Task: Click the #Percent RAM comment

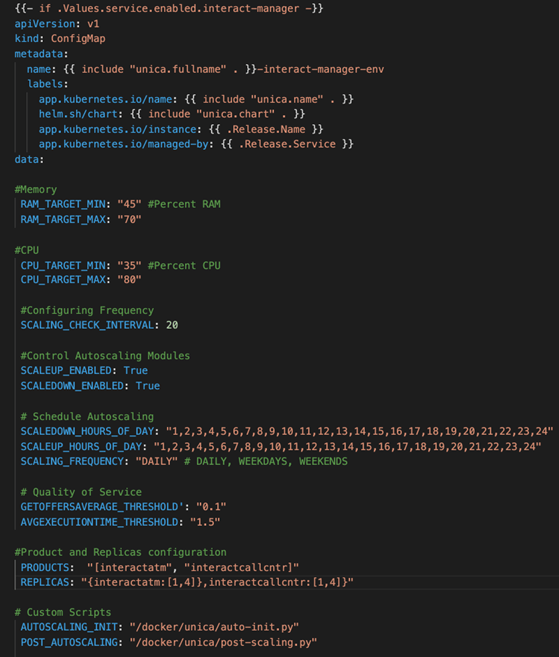Action: [x=184, y=204]
